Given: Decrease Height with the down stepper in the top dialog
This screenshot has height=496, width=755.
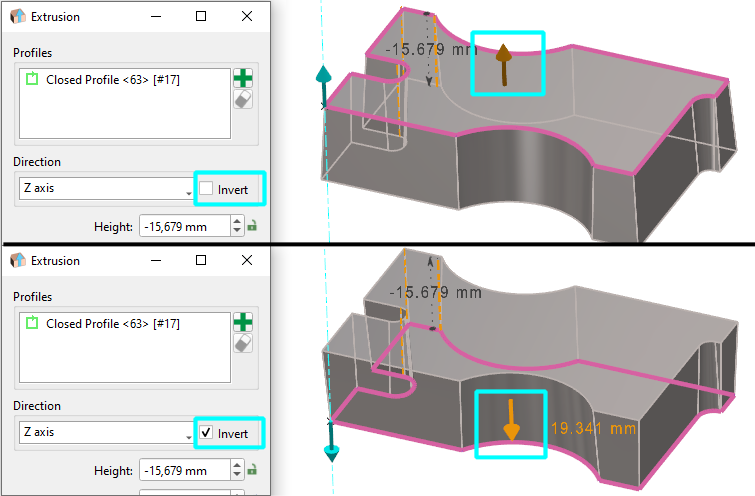Looking at the screenshot, I should click(x=236, y=231).
